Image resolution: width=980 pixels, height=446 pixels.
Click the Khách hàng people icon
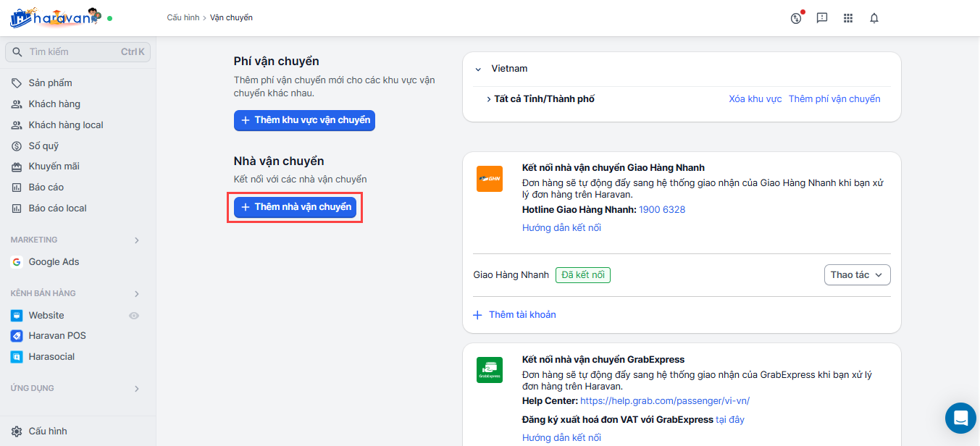pyautogui.click(x=17, y=104)
